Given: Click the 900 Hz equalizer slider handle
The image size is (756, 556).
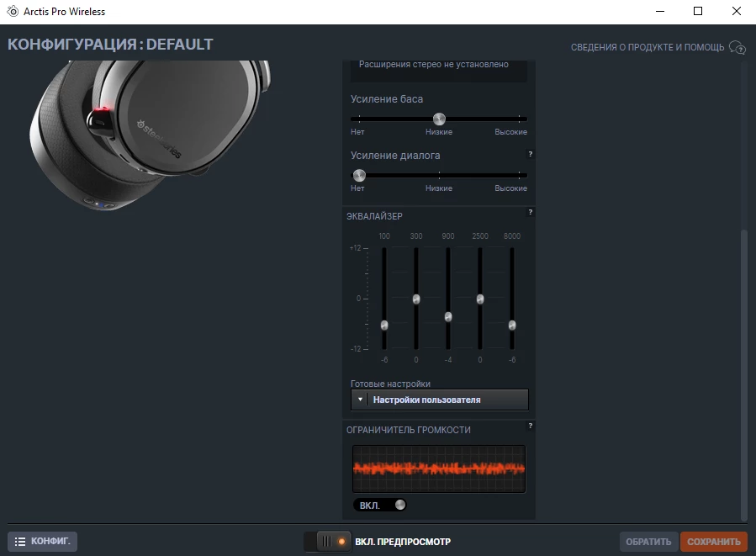Looking at the screenshot, I should (448, 317).
